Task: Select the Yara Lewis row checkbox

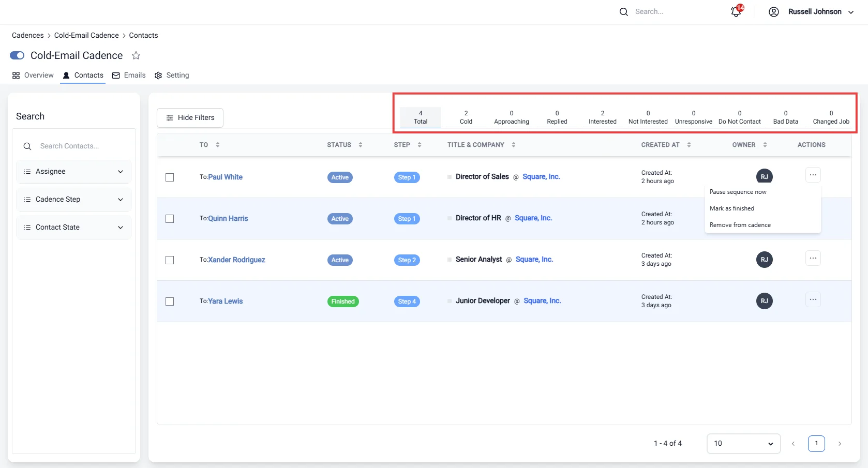Action: (x=170, y=301)
